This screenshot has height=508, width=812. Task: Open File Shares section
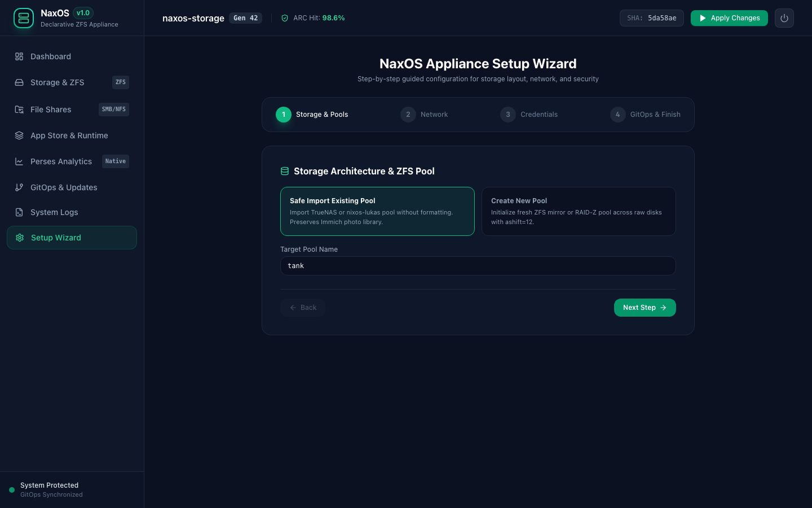pos(72,110)
